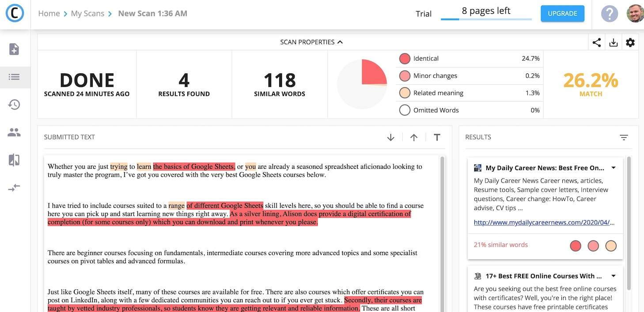This screenshot has height=312, width=644.
Task: Toggle Minor changes matches in the legend
Action: tap(405, 76)
